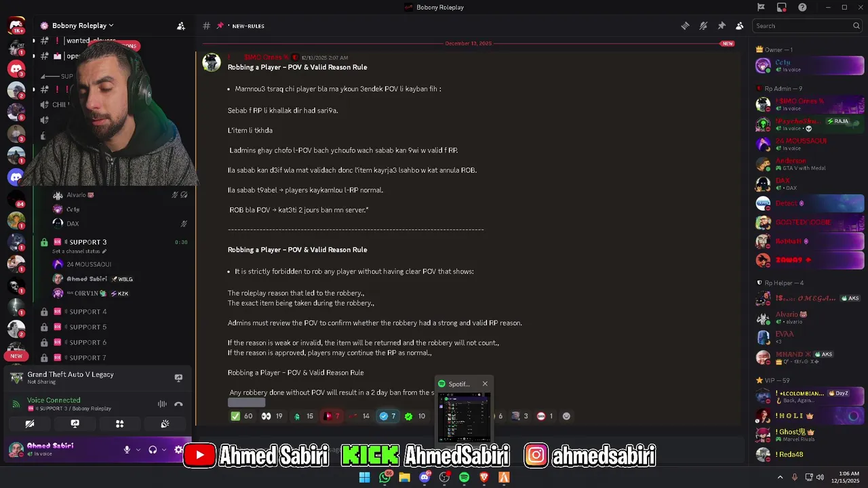Open Spotify from the Windows taskbar
The height and width of the screenshot is (488, 868).
click(x=464, y=477)
